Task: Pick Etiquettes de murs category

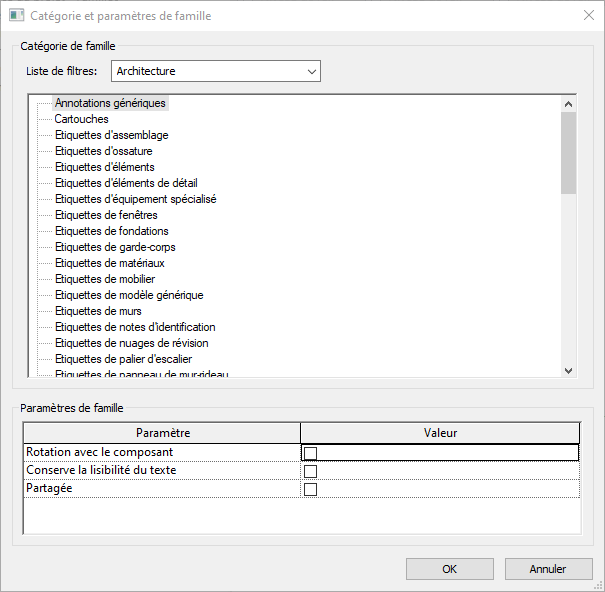Action: point(99,311)
